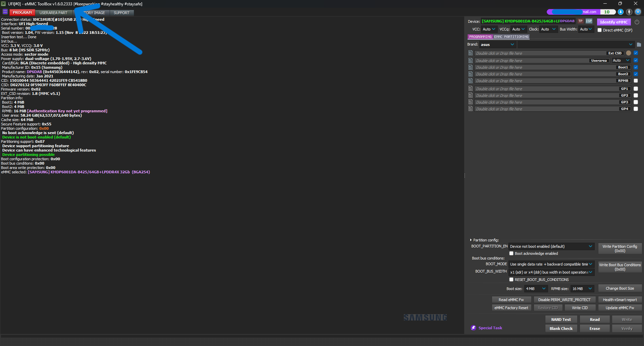Click the file icon of Ext CSD row
Viewport: 644px width, 346px height.
[x=471, y=53]
